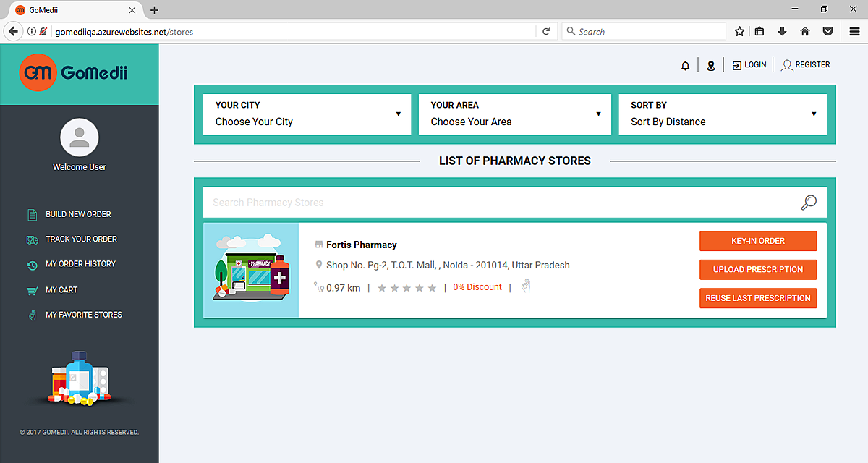868x463 pixels.
Task: Click the Track Your Order truck icon
Action: point(32,239)
